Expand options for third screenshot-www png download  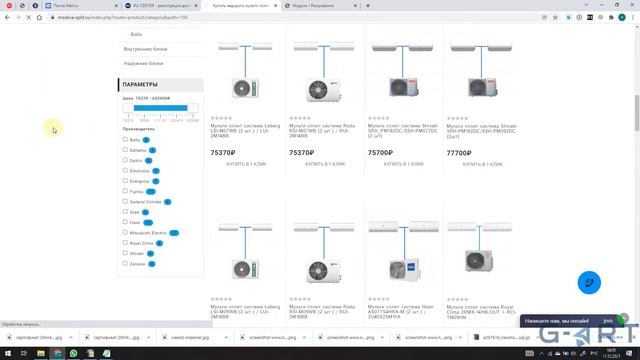click(x=460, y=338)
